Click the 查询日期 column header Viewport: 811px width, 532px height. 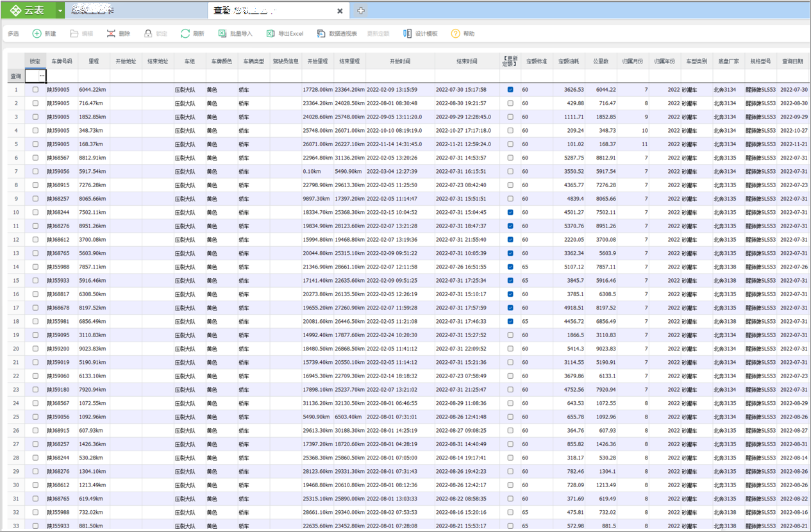[x=792, y=62]
